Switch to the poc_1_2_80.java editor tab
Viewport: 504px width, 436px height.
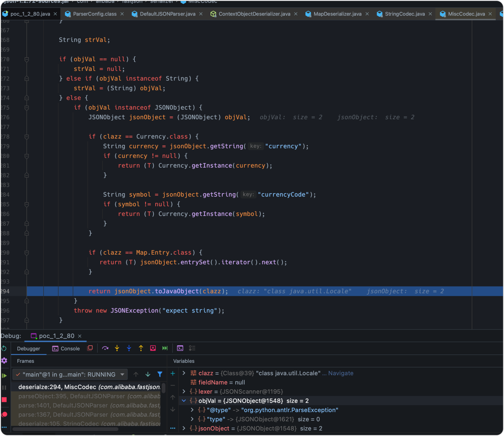click(30, 14)
